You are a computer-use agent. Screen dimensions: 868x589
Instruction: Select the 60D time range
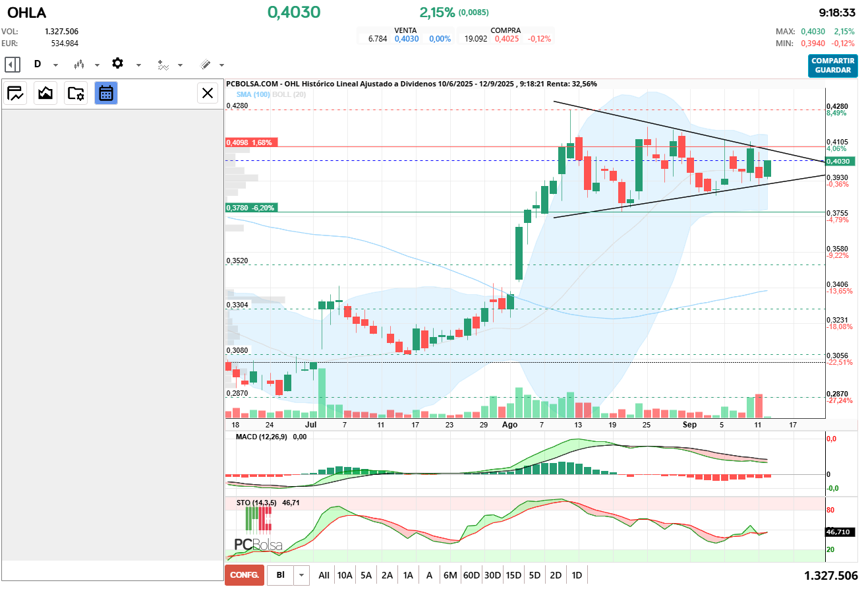(471, 575)
